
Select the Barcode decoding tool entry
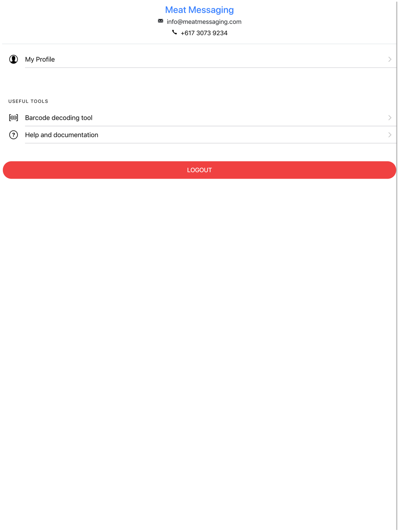tap(199, 118)
